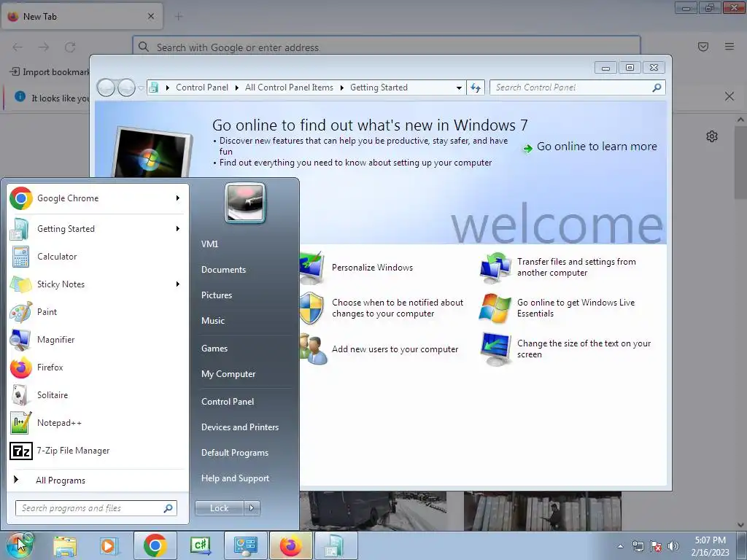Open My Computer from Start menu
This screenshot has width=747, height=560.
(x=228, y=374)
